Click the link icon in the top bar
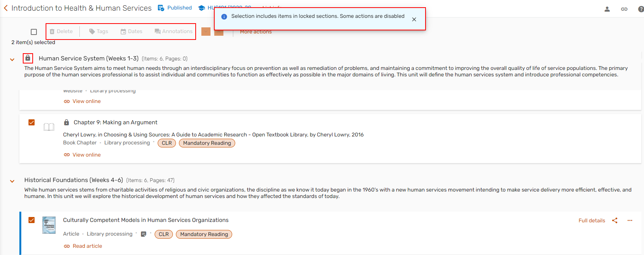Screen dimensions: 644x255 pos(624,9)
